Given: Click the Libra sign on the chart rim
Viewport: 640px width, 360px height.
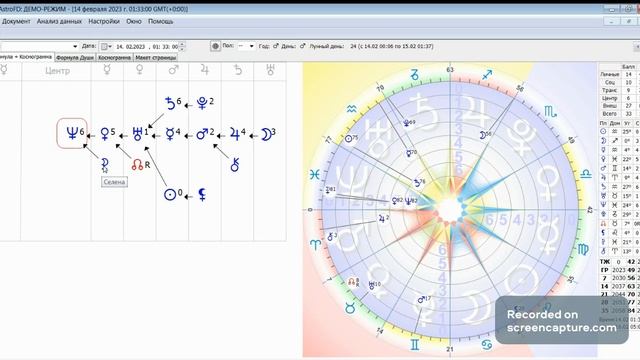Looking at the screenshot, I should click(x=586, y=174).
